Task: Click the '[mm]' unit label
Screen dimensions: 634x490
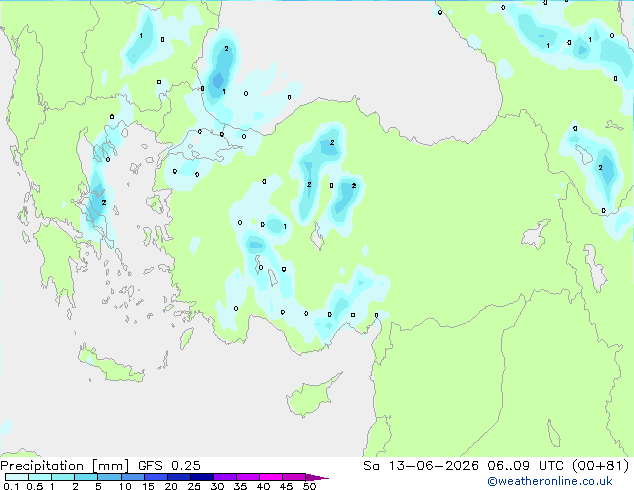Action: 111,466
